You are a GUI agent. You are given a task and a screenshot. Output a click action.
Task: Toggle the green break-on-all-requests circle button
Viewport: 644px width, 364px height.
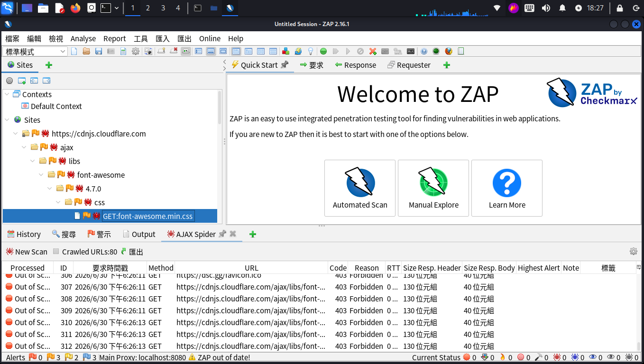(323, 51)
